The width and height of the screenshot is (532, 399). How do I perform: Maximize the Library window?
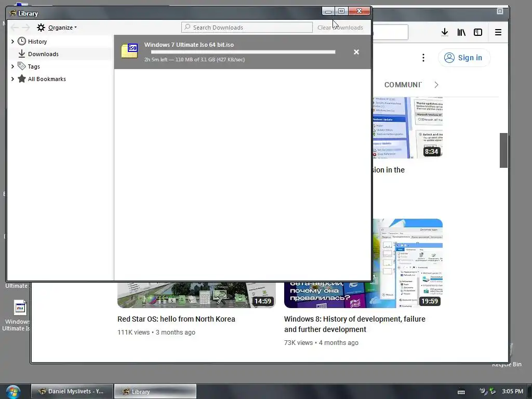(341, 11)
